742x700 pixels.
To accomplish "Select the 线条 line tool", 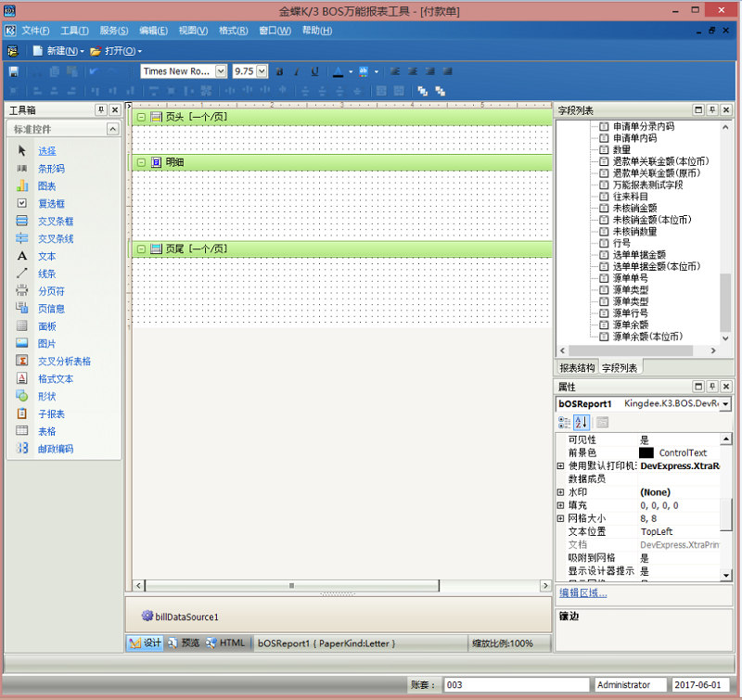I will 45,274.
